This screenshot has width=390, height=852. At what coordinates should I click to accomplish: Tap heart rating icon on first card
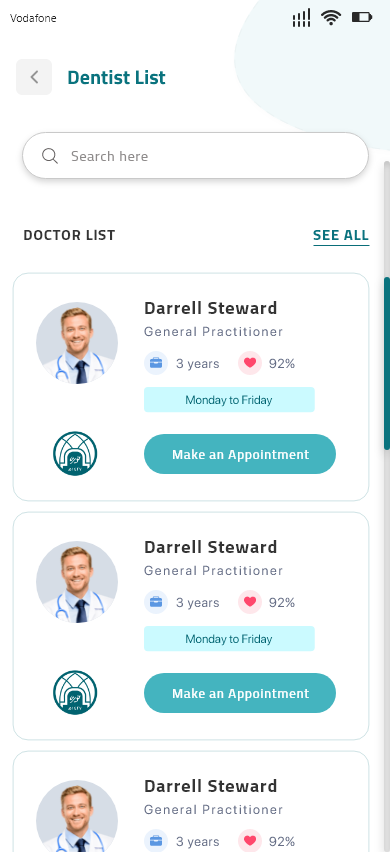[x=250, y=364]
